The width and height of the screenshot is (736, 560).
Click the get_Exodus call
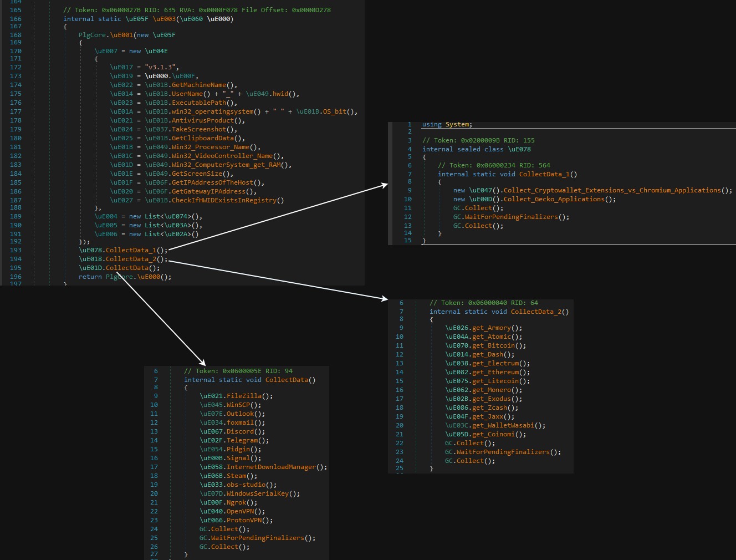pos(492,399)
